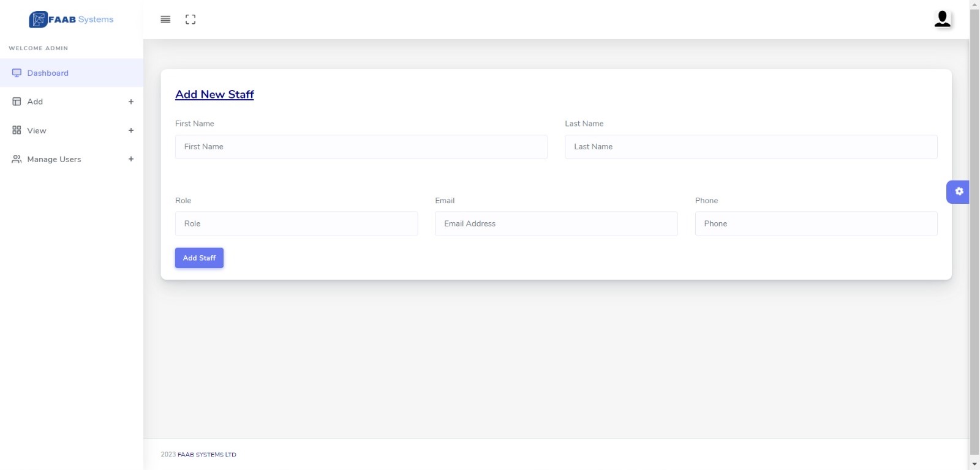Toggle the hamburger sidebar menu icon
Screen dimensions: 980x470
coord(165,20)
